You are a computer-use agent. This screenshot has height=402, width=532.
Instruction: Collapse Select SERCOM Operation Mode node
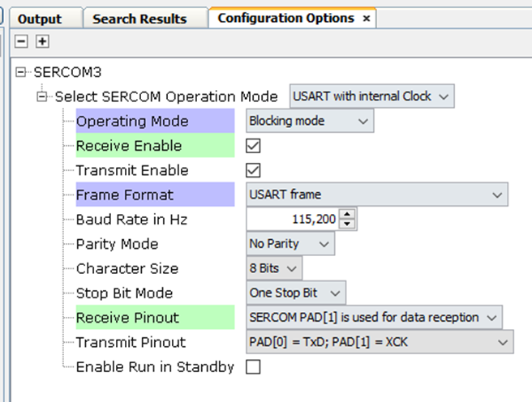point(43,96)
